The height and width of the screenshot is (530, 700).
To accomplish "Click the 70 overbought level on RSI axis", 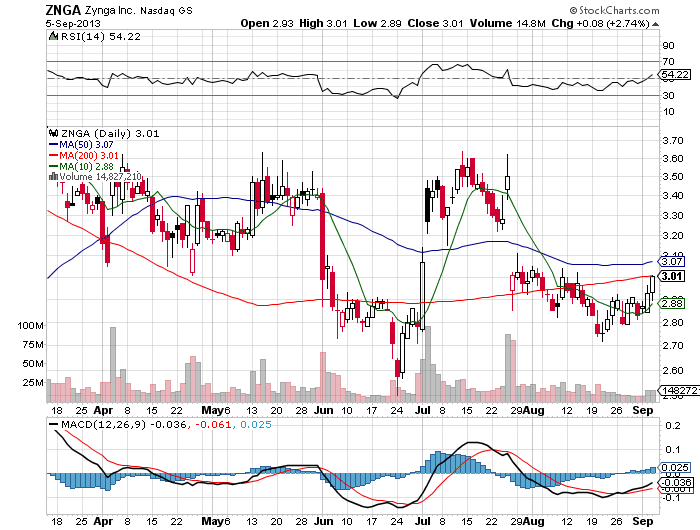I will click(x=668, y=62).
